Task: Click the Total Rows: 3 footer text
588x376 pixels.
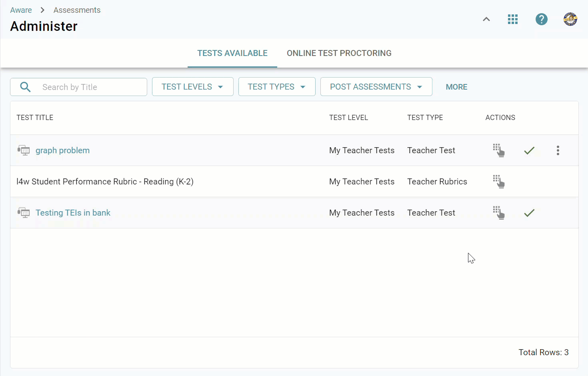Action: (x=544, y=352)
